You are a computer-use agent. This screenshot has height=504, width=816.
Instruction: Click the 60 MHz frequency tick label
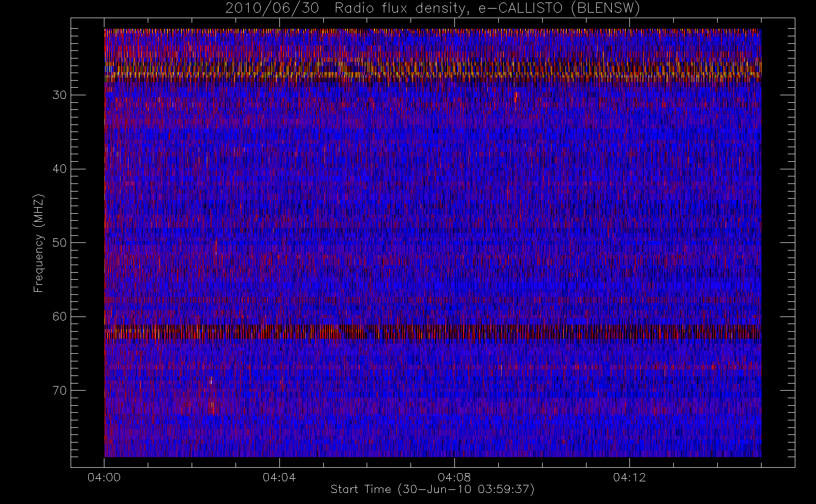(60, 317)
